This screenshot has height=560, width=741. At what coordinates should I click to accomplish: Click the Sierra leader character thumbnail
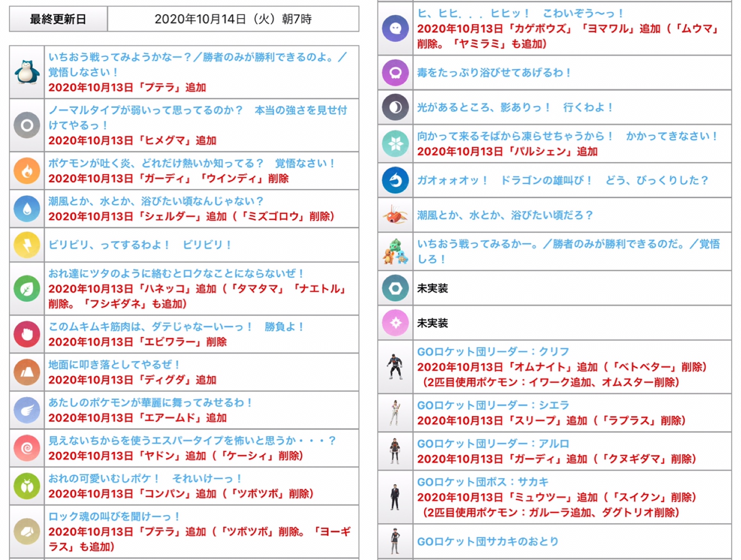click(x=395, y=413)
